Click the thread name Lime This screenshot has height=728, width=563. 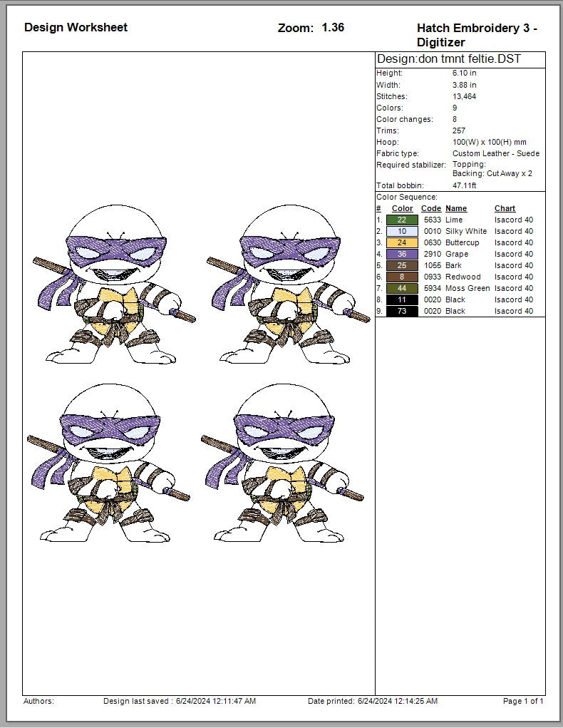click(454, 220)
